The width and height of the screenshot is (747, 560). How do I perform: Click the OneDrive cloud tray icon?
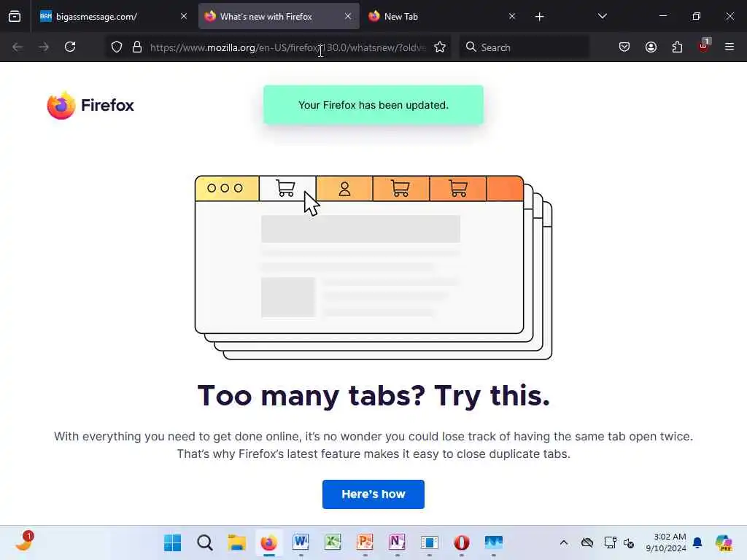pyautogui.click(x=587, y=542)
